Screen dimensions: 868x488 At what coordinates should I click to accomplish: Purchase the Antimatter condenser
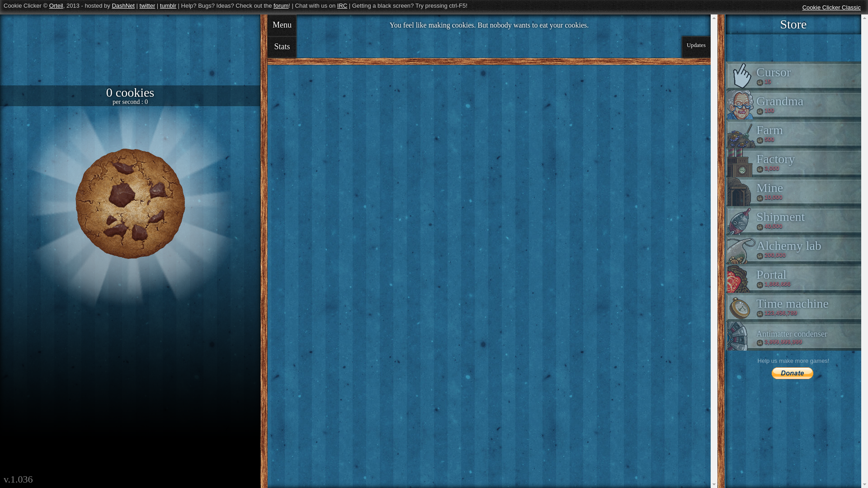click(x=793, y=336)
